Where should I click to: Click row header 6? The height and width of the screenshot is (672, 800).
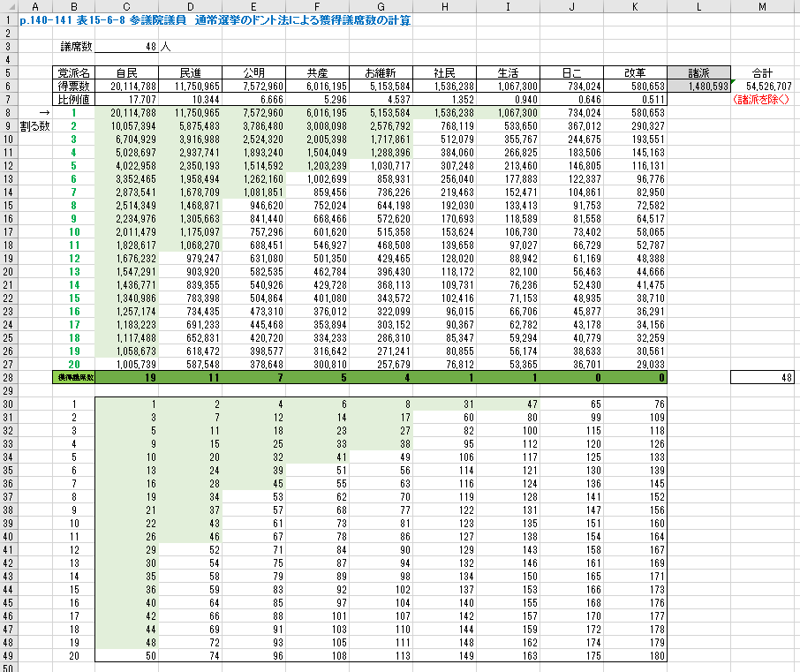pyautogui.click(x=9, y=87)
